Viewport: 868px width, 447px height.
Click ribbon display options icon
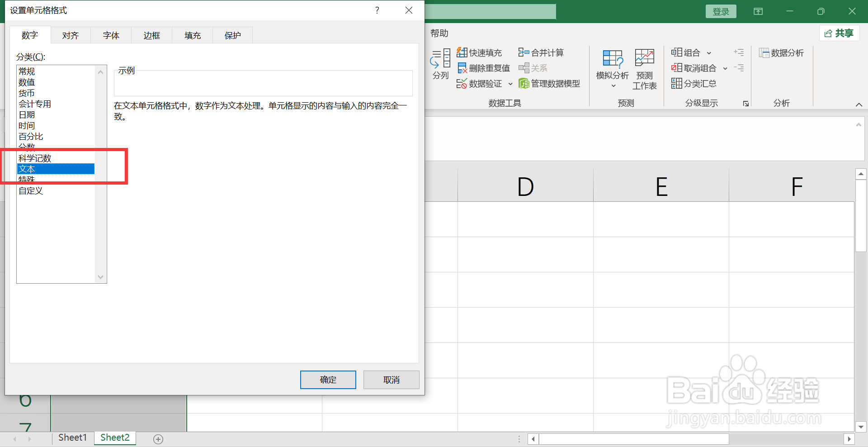tap(758, 11)
